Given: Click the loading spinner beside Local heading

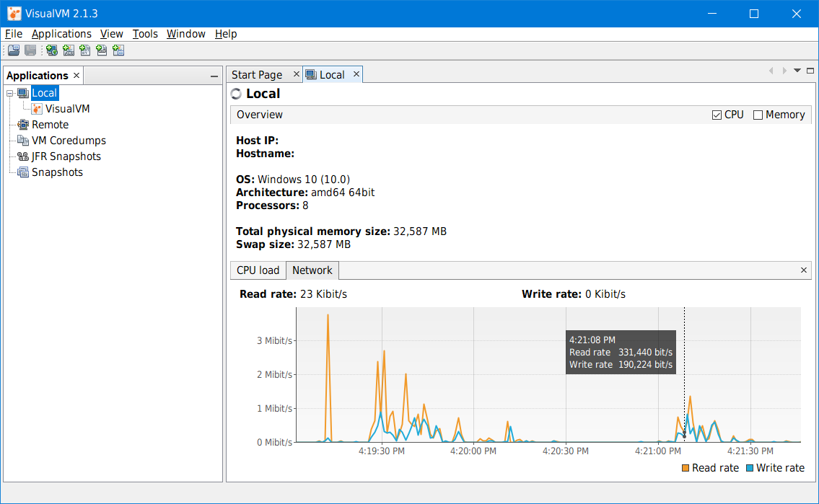Looking at the screenshot, I should [237, 94].
